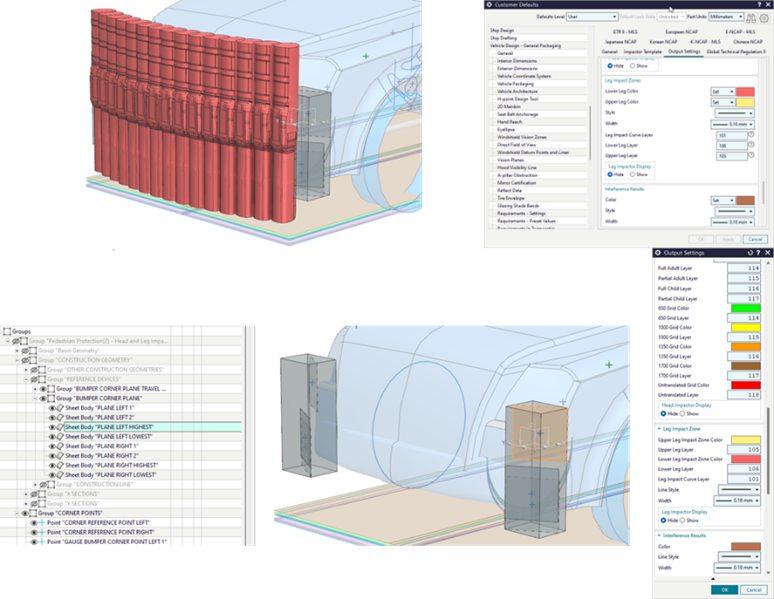The width and height of the screenshot is (774, 599).
Task: Expand the Group "X SECTIONS" tree node
Action: (26, 493)
